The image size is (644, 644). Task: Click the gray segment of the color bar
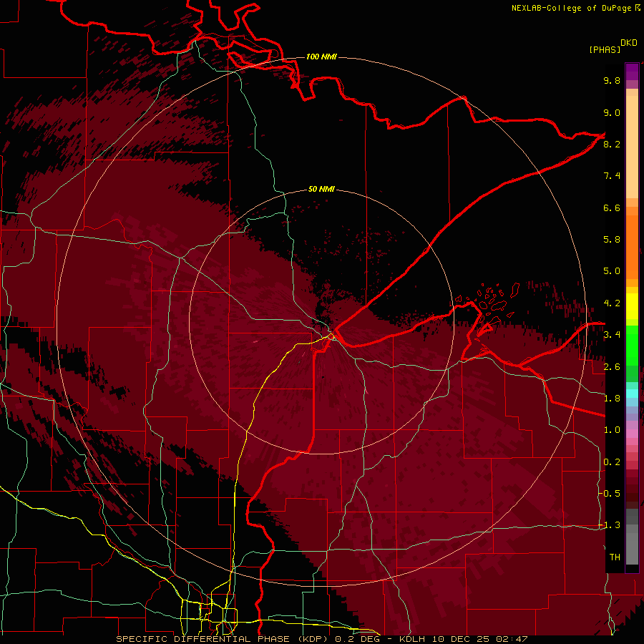[632, 538]
